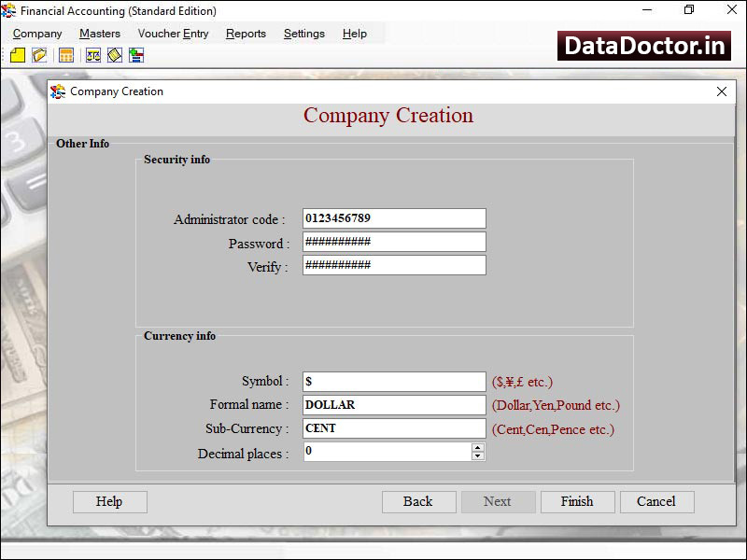Click the Financial Accounting application icon
Viewport: 747px width, 560px height.
(x=9, y=10)
